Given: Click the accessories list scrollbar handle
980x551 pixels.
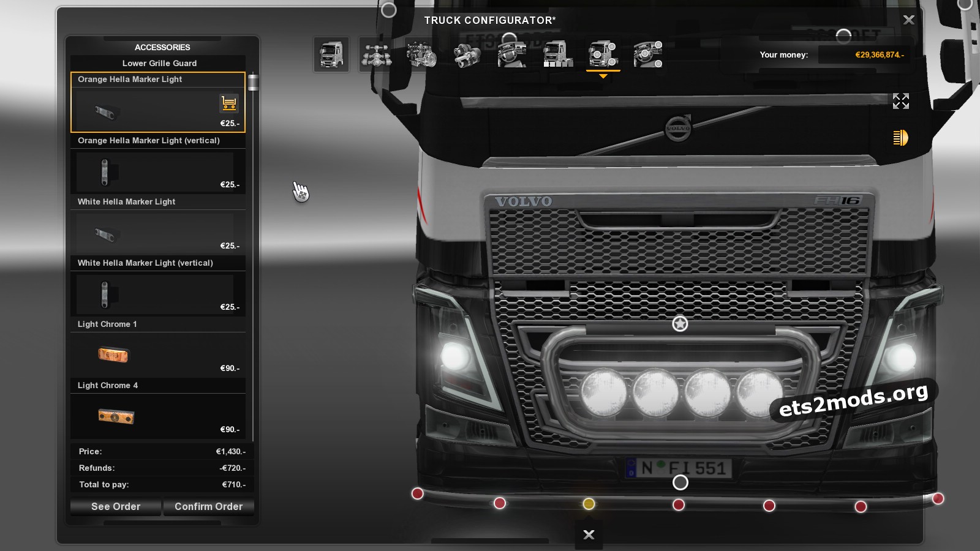Looking at the screenshot, I should [253, 83].
